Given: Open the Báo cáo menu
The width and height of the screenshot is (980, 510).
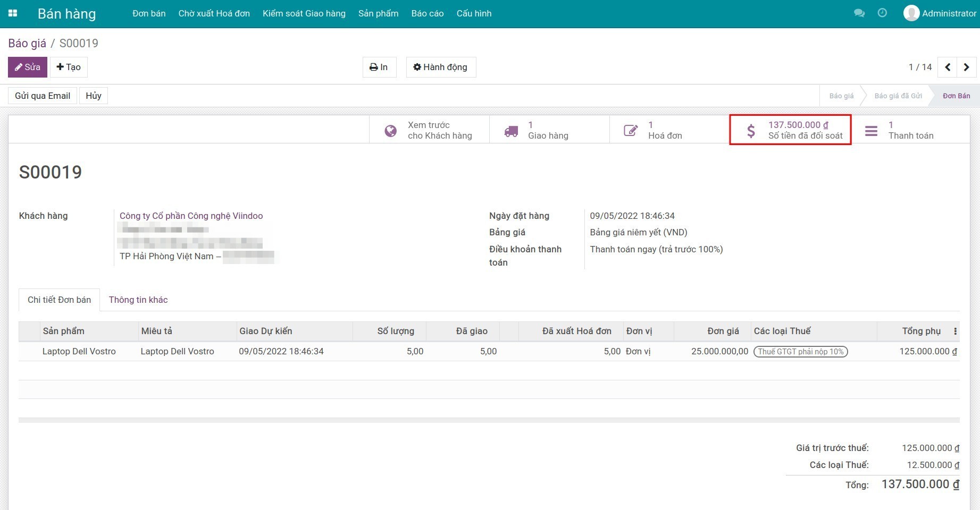Looking at the screenshot, I should (428, 13).
